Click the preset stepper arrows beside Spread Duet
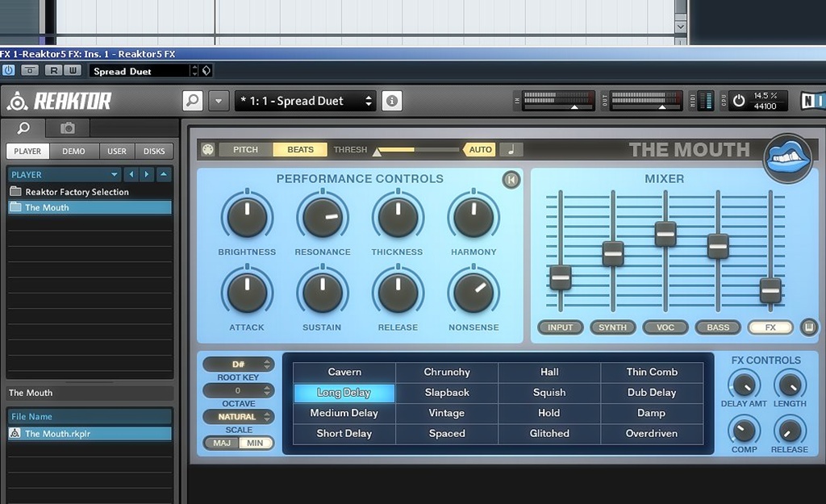The image size is (826, 504). click(195, 71)
